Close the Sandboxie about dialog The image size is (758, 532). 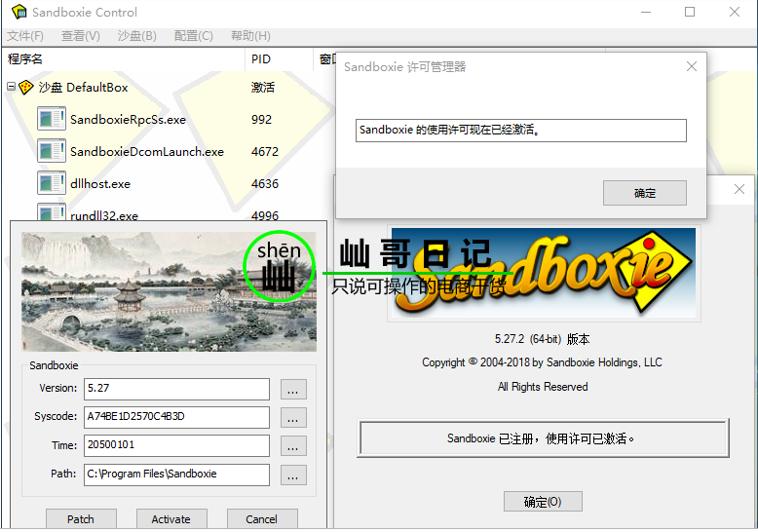tap(739, 189)
